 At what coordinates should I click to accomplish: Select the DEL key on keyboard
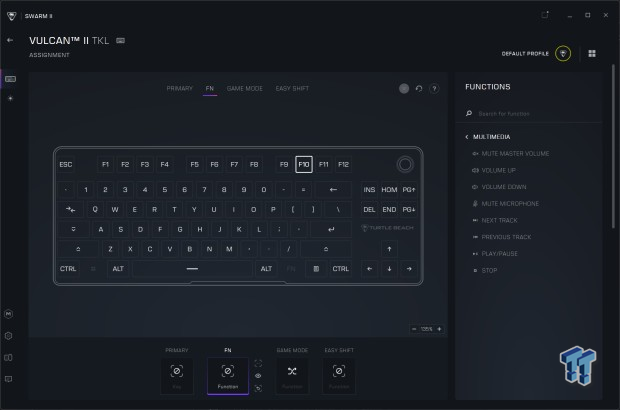(x=369, y=210)
